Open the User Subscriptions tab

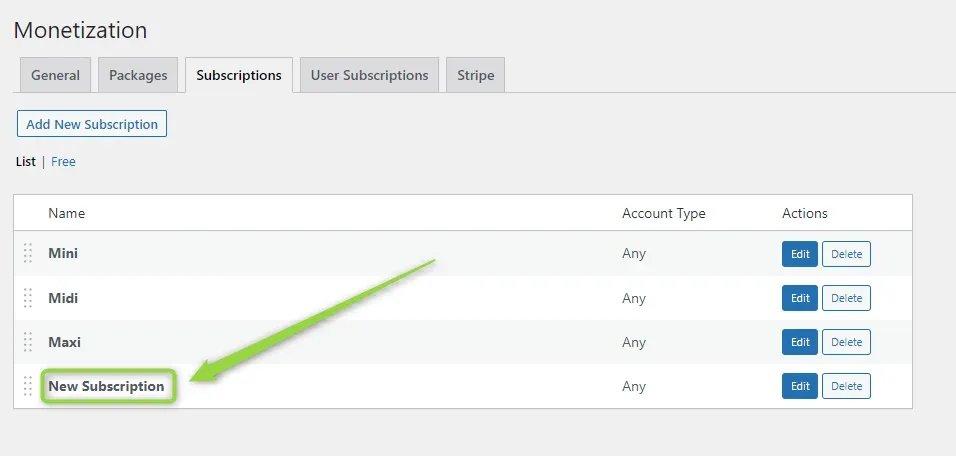coord(369,75)
